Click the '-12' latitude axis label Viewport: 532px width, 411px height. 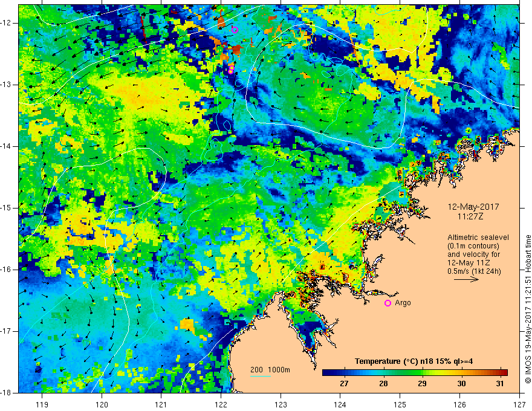[7, 23]
